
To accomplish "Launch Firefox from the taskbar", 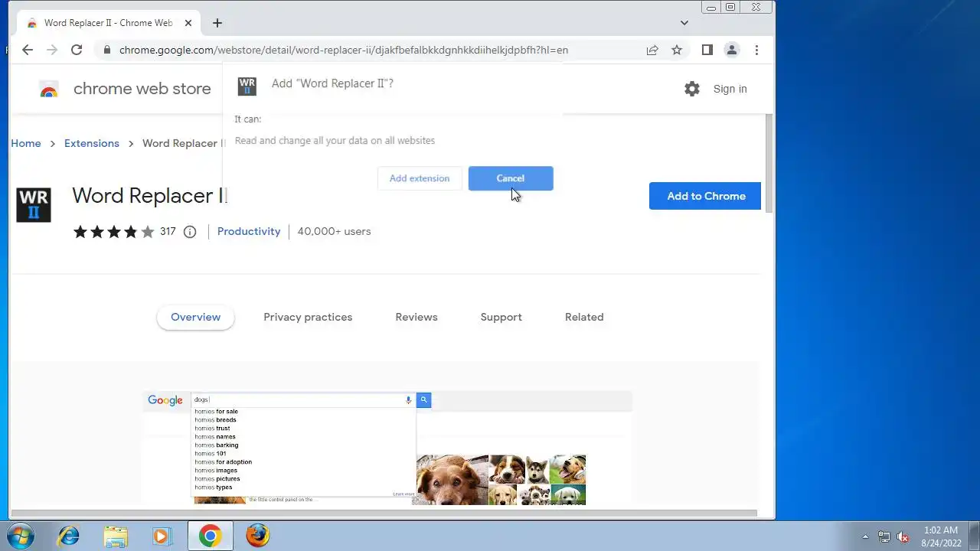I will coord(258,536).
